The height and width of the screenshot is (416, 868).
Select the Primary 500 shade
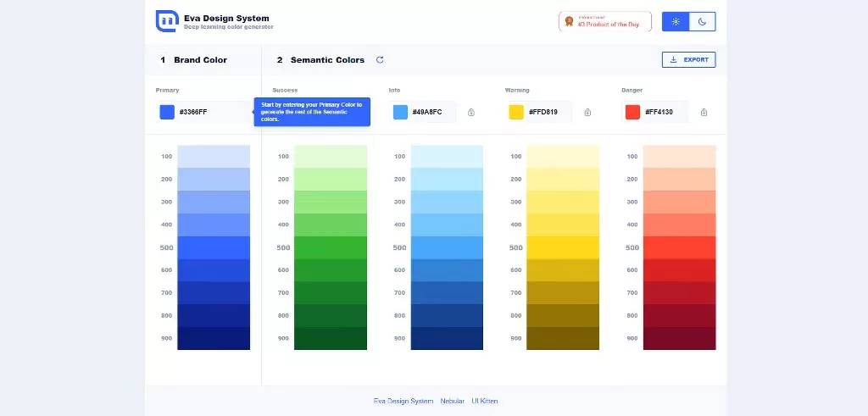[214, 248]
